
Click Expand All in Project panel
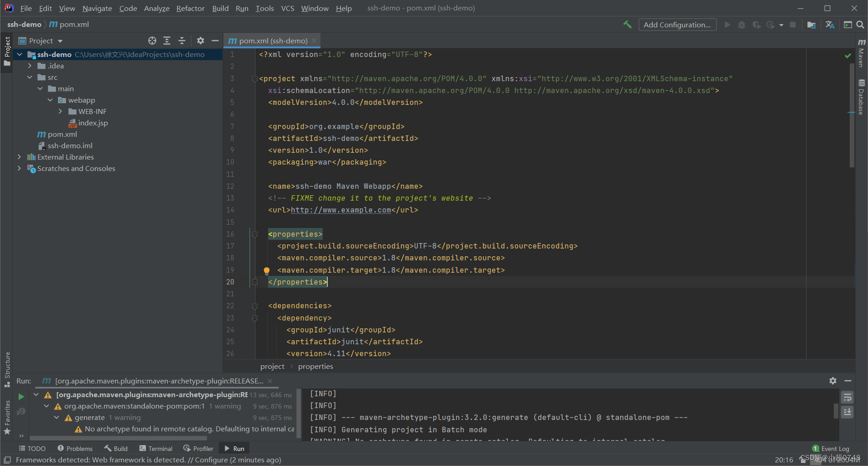167,41
